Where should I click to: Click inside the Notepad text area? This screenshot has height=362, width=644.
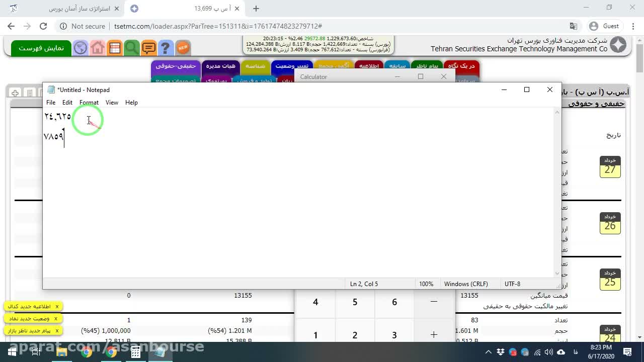click(x=298, y=192)
